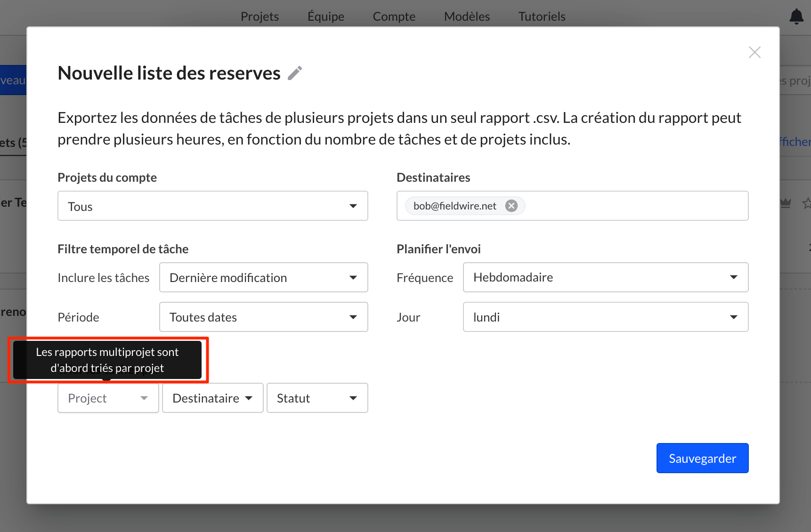
Task: Click the bob@fieldwire.net email text
Action: tap(455, 206)
